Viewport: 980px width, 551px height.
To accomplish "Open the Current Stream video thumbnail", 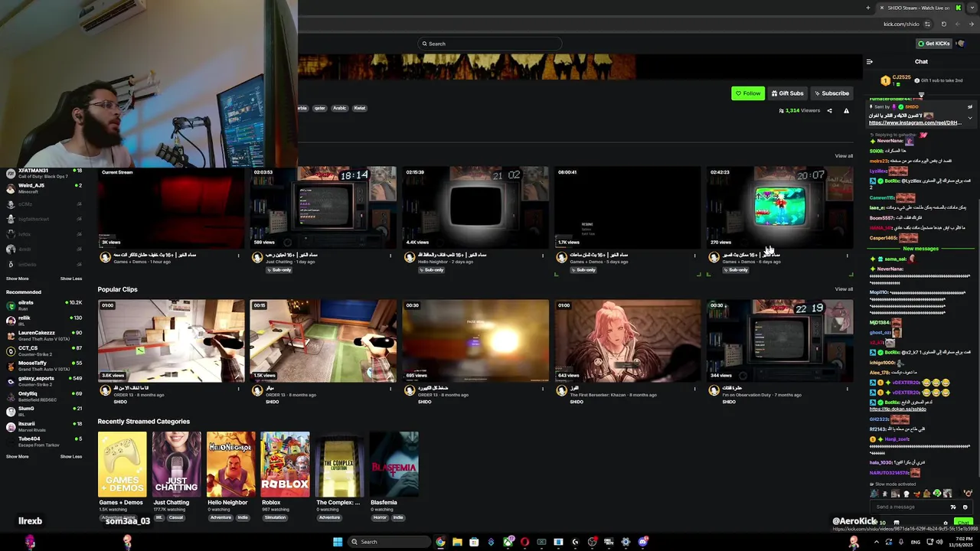I will [x=171, y=207].
